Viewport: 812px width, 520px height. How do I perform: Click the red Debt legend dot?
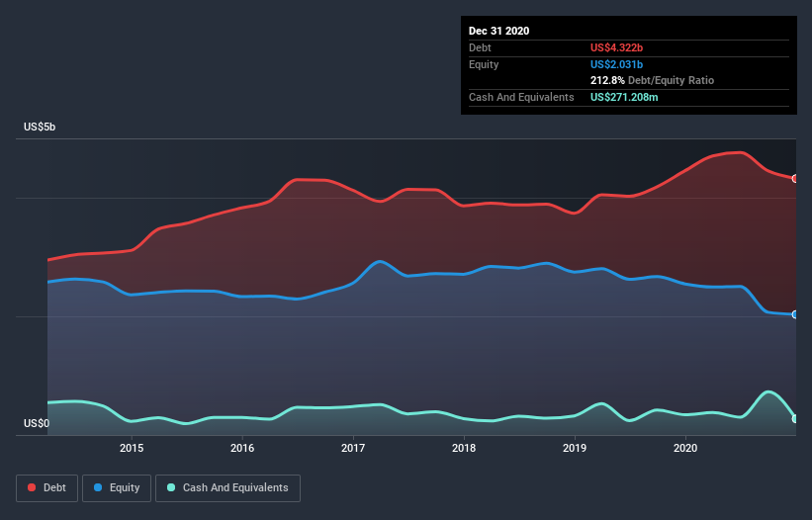(x=32, y=487)
